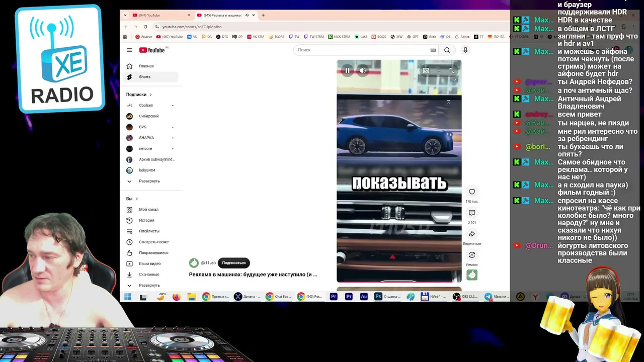Viewport: 644px width, 362px height.
Task: Open the browser apps grid shortcut
Action: [x=125, y=37]
